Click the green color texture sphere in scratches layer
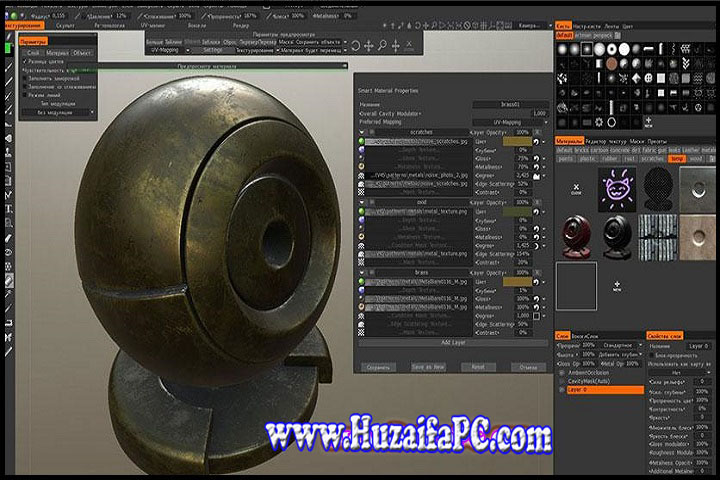 [x=361, y=141]
